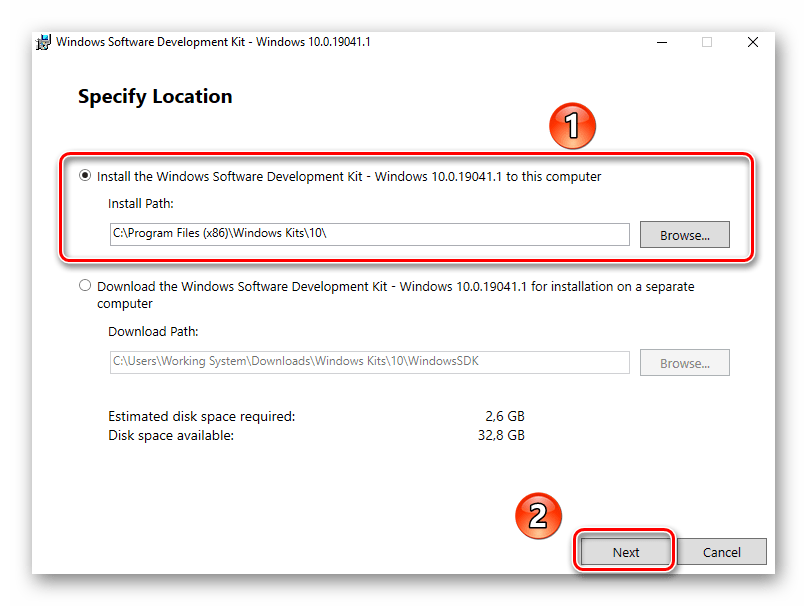Image resolution: width=807 pixels, height=606 pixels.
Task: Browse for the install path folder
Action: [684, 235]
